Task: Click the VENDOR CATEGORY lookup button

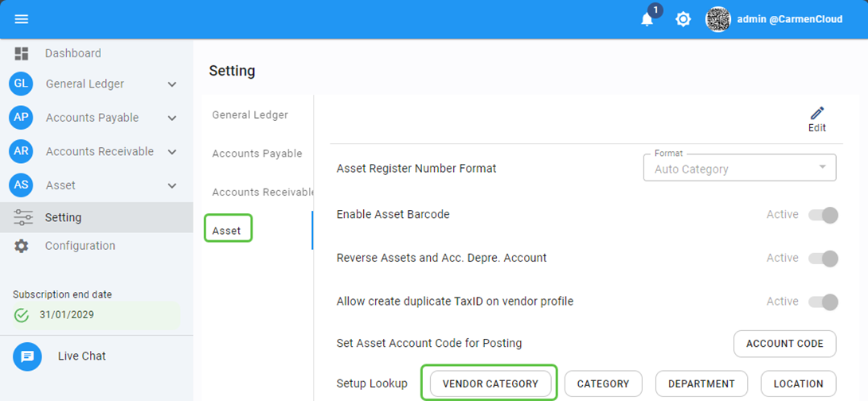Action: click(x=490, y=383)
